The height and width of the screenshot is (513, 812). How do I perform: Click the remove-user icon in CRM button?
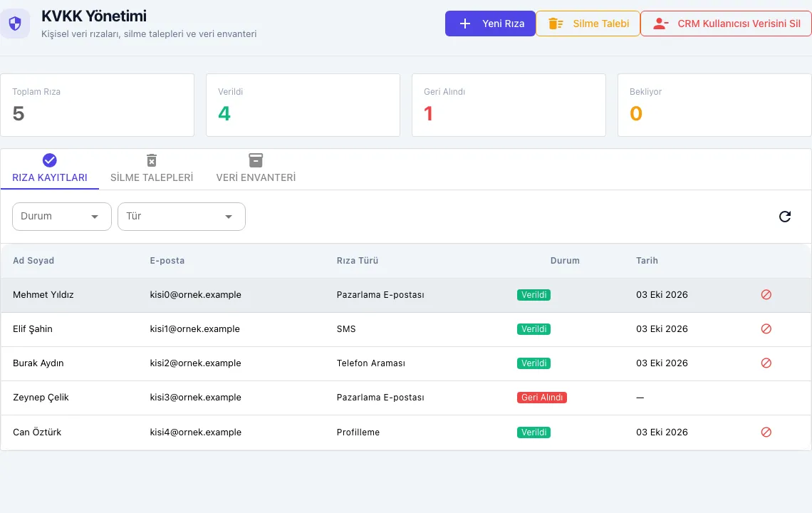click(661, 24)
